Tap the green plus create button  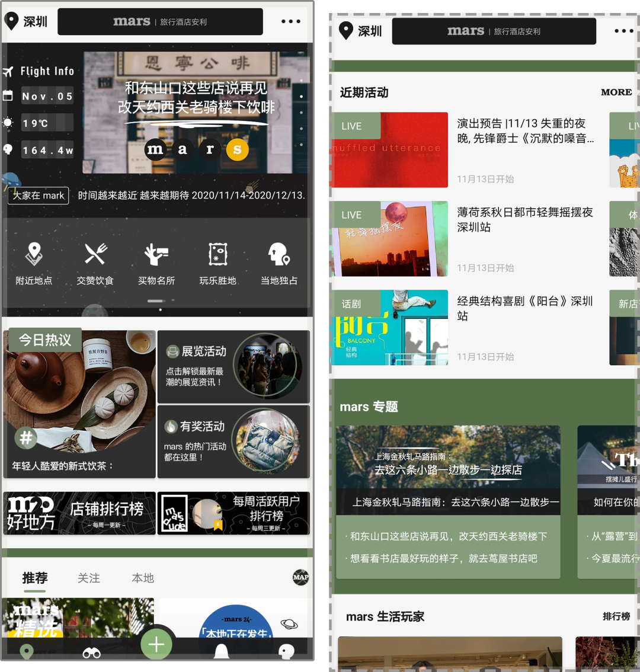pos(156,644)
